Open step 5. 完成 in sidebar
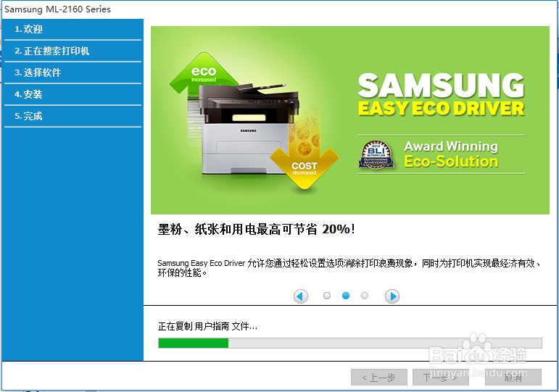This screenshot has width=559, height=392. 73,116
